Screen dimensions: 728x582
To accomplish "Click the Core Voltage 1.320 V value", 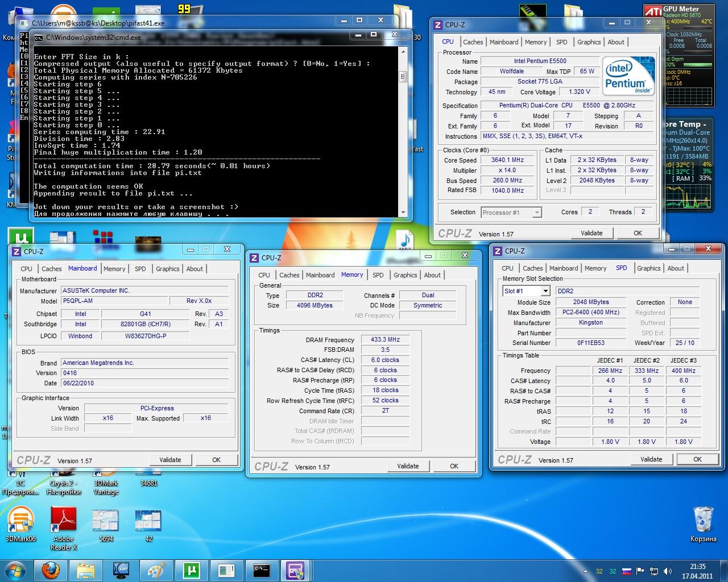I will point(580,92).
